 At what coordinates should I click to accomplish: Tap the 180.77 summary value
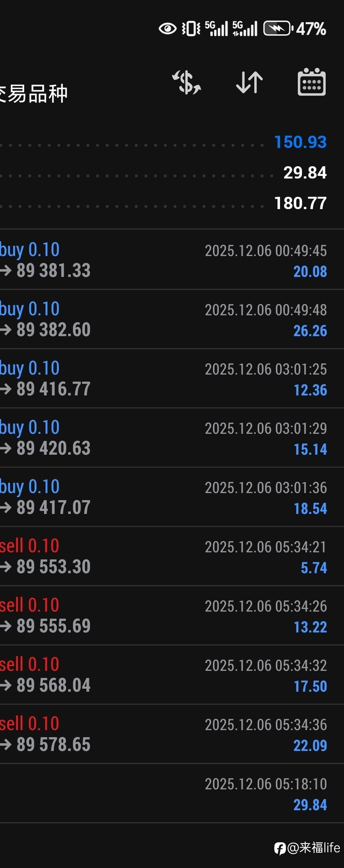coord(300,203)
